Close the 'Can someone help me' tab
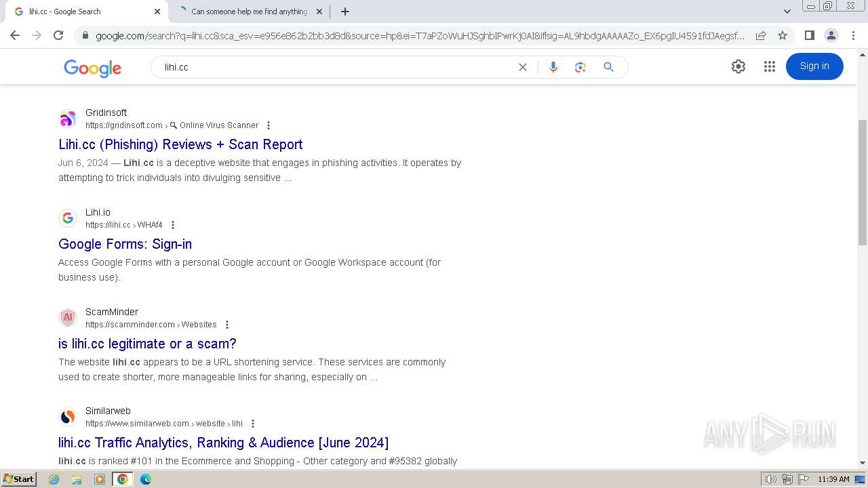Screen dimensions: 868x488 pyautogui.click(x=319, y=12)
